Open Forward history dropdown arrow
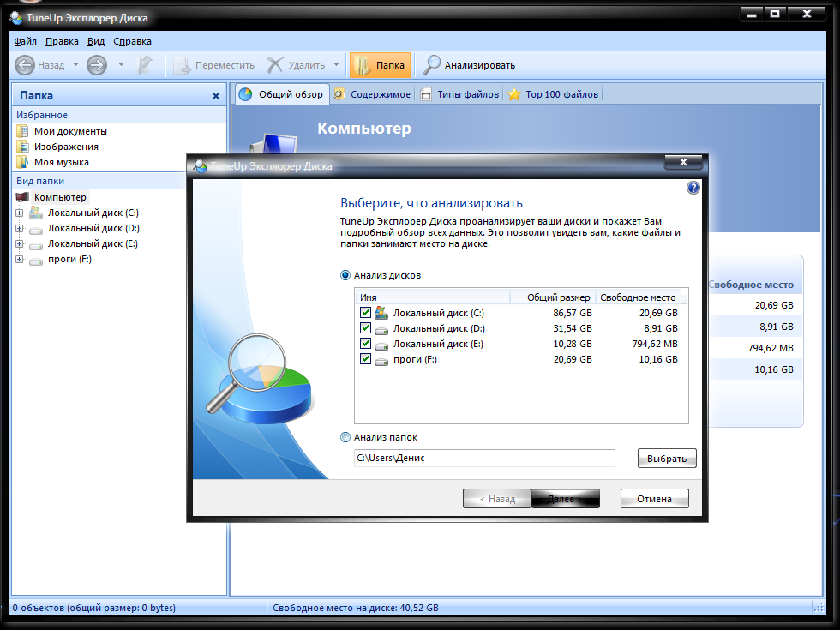 (121, 65)
